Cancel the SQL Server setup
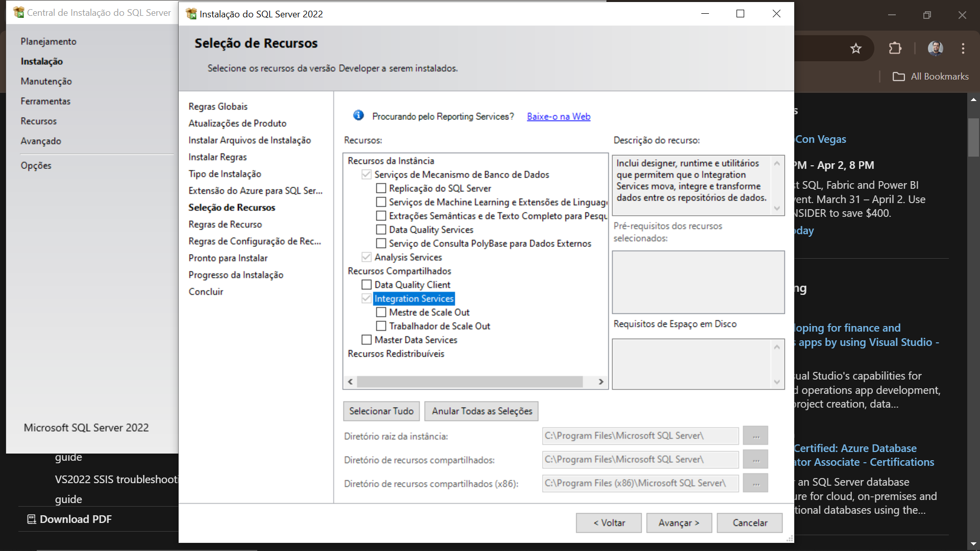 coord(750,523)
